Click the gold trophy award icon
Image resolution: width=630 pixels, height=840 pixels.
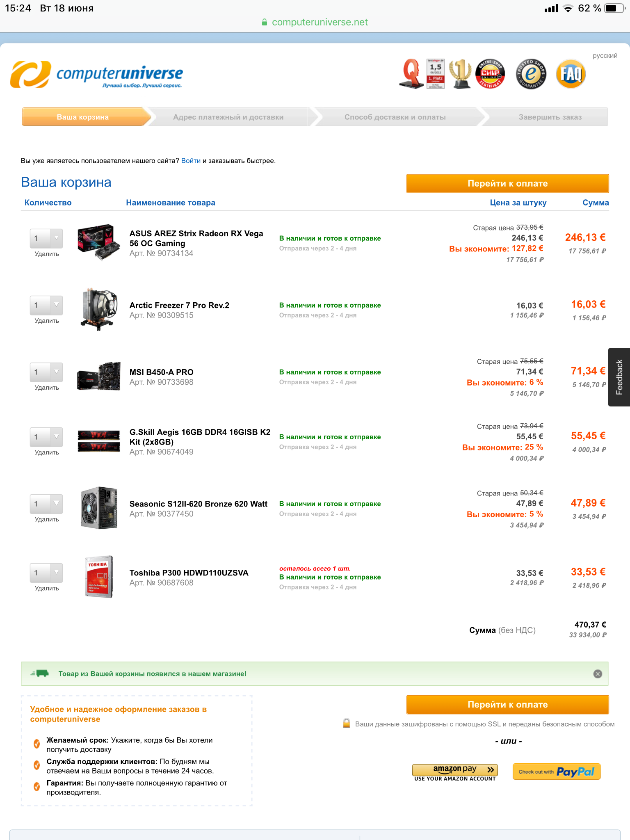[460, 74]
